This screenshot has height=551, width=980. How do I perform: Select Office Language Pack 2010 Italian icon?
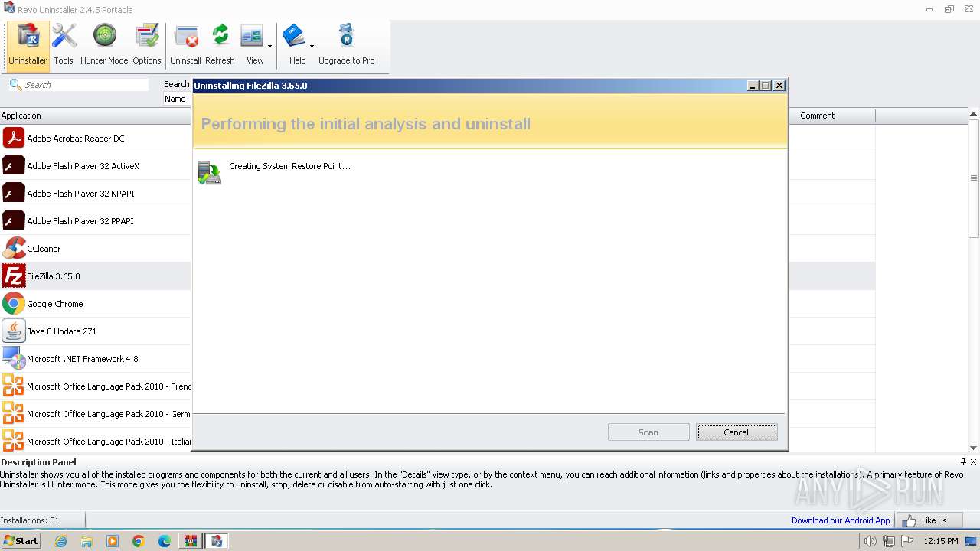pos(13,442)
